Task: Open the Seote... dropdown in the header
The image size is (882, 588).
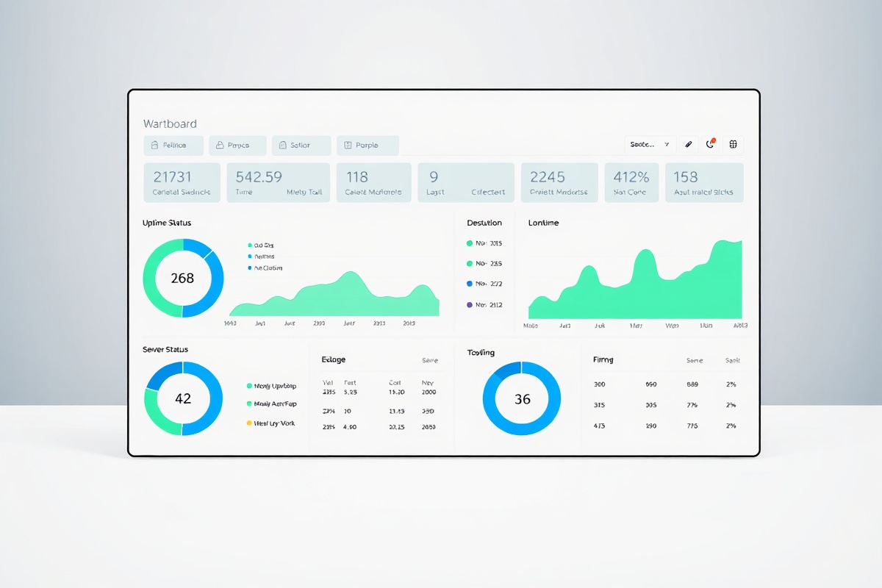Action: [650, 145]
